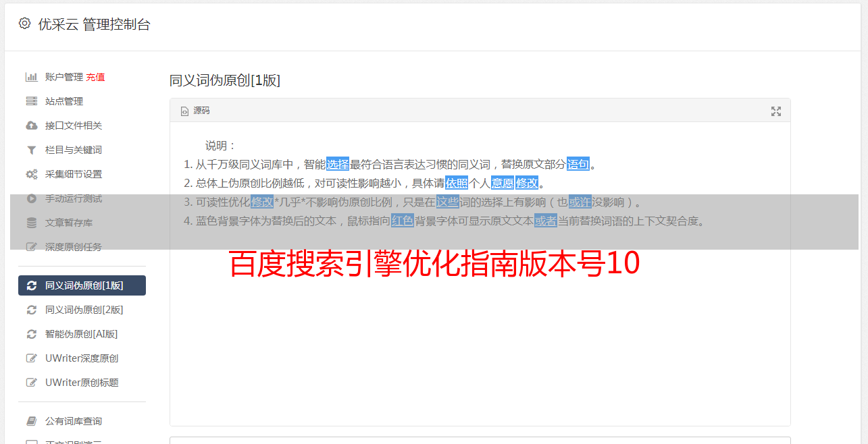Click inside the editor text area below the notes
868x444 pixels.
pyautogui.click(x=480, y=337)
